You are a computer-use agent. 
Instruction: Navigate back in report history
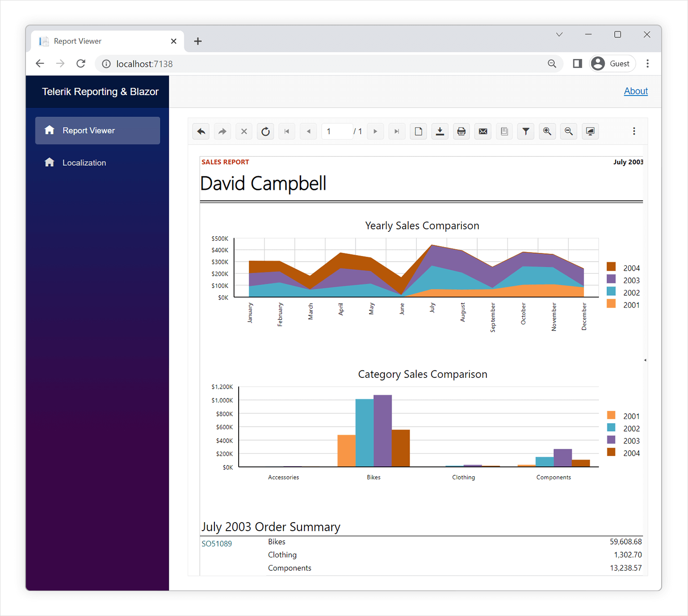coord(201,131)
